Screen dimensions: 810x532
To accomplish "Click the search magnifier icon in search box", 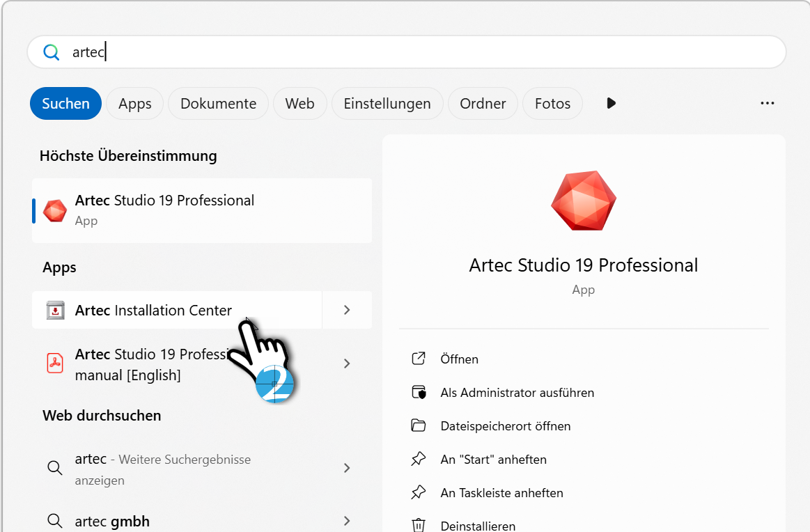I will tap(51, 52).
